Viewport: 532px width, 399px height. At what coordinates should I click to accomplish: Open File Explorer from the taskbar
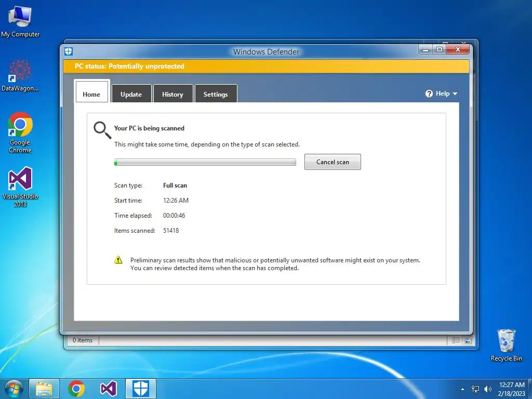pyautogui.click(x=44, y=389)
